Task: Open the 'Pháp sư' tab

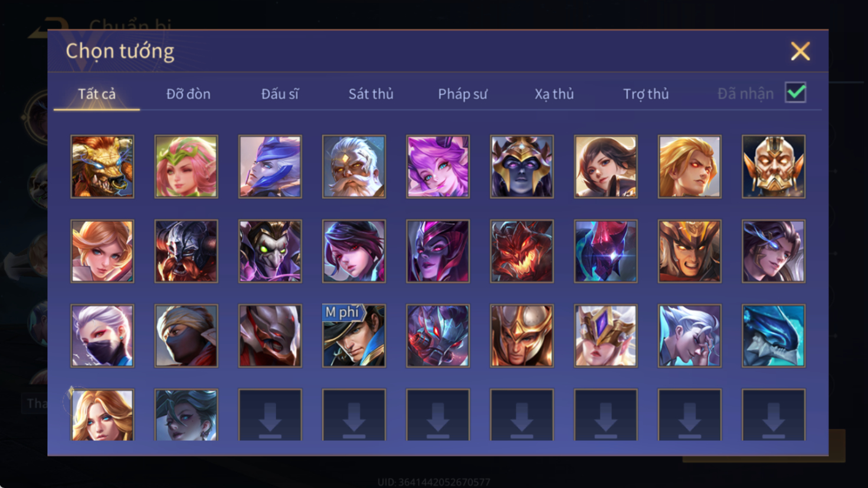Action: 463,94
